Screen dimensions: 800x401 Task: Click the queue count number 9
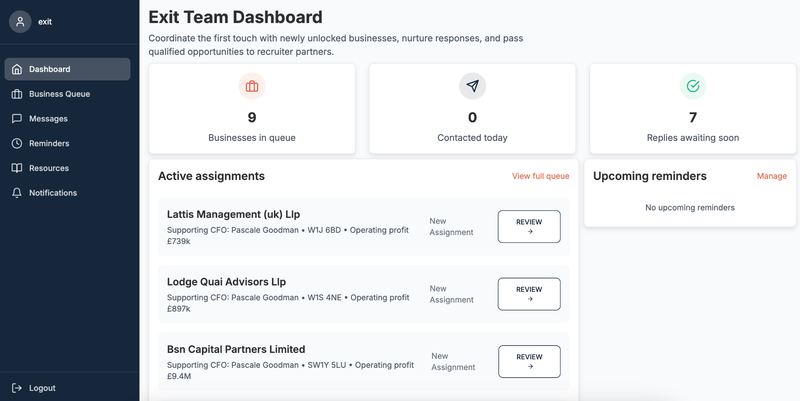[x=252, y=118]
